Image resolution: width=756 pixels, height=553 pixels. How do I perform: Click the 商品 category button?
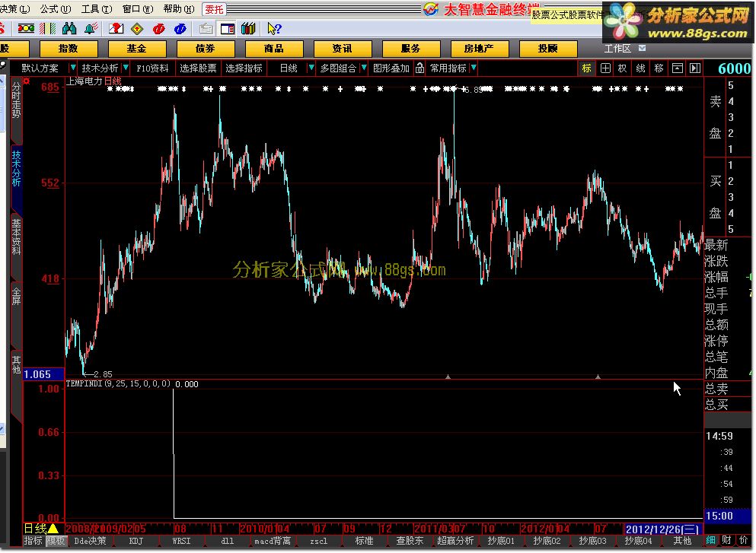click(274, 49)
